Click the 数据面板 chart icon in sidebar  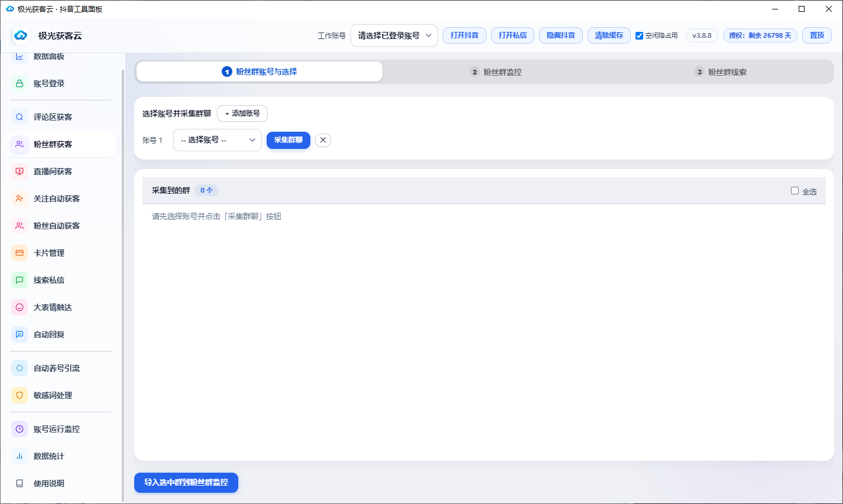click(20, 57)
